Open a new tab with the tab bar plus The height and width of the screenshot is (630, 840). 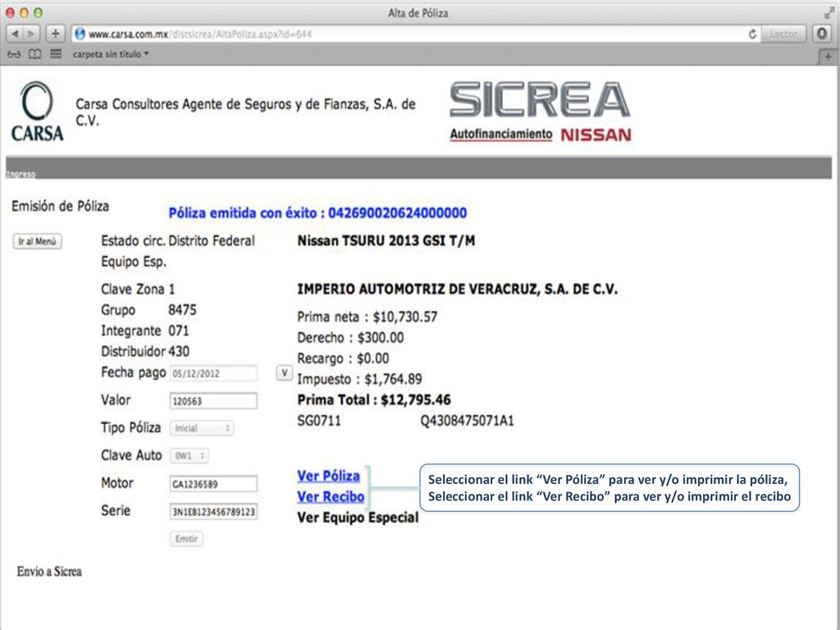(829, 57)
